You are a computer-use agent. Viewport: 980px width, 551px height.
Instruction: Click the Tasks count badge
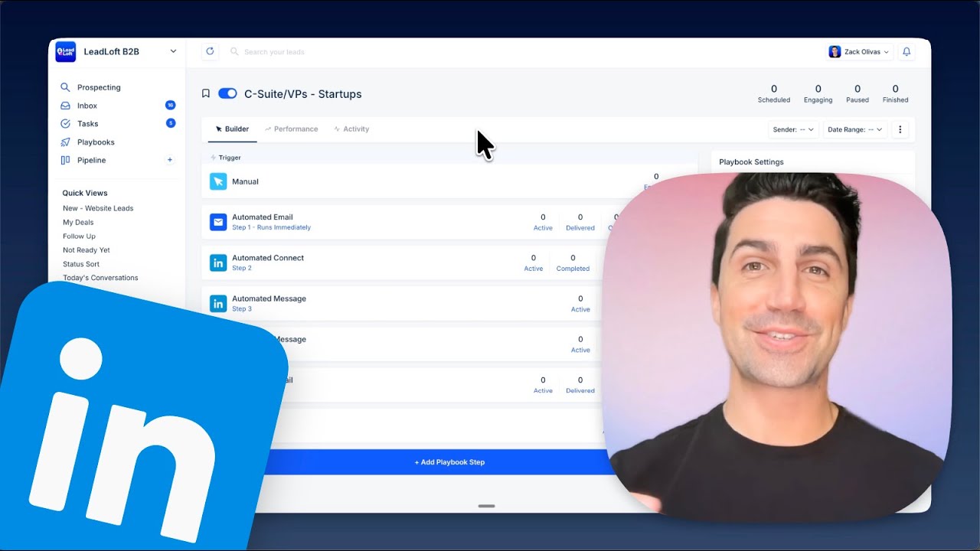pos(170,123)
